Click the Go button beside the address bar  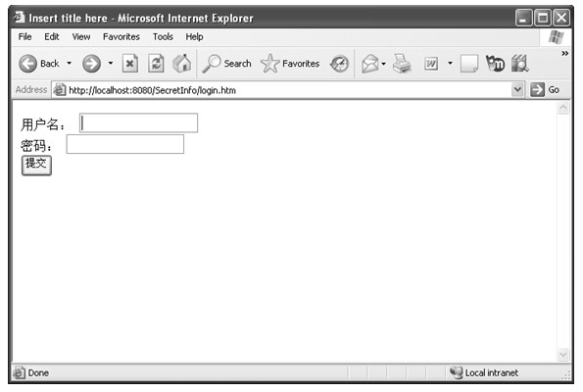545,90
